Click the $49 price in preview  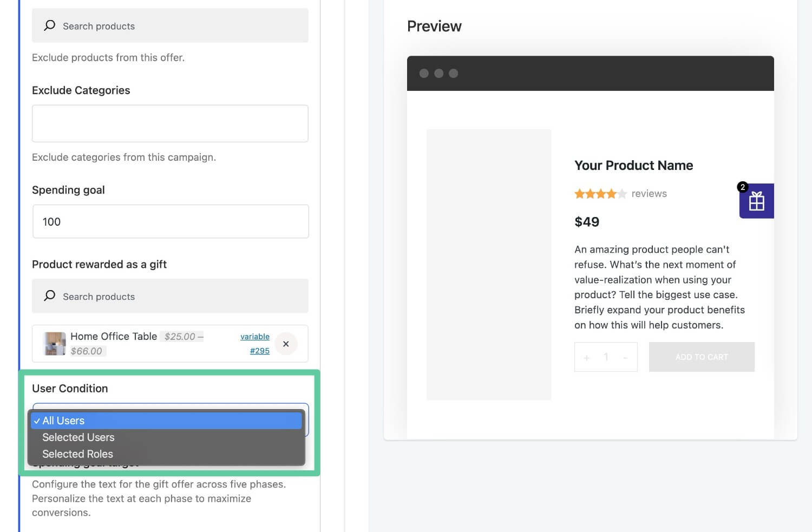(x=587, y=222)
